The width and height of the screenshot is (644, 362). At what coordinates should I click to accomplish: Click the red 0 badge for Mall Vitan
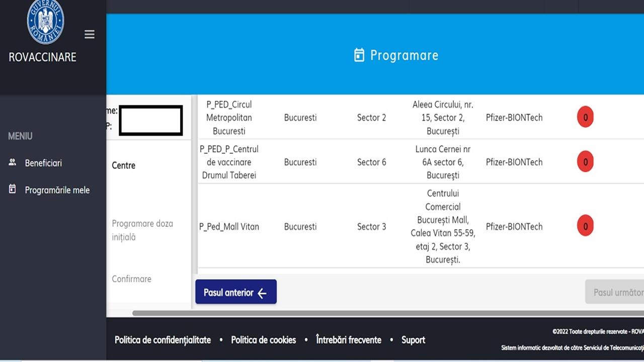click(x=585, y=226)
